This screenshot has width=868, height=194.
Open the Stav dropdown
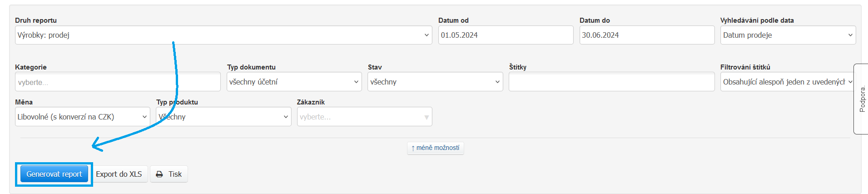435,82
